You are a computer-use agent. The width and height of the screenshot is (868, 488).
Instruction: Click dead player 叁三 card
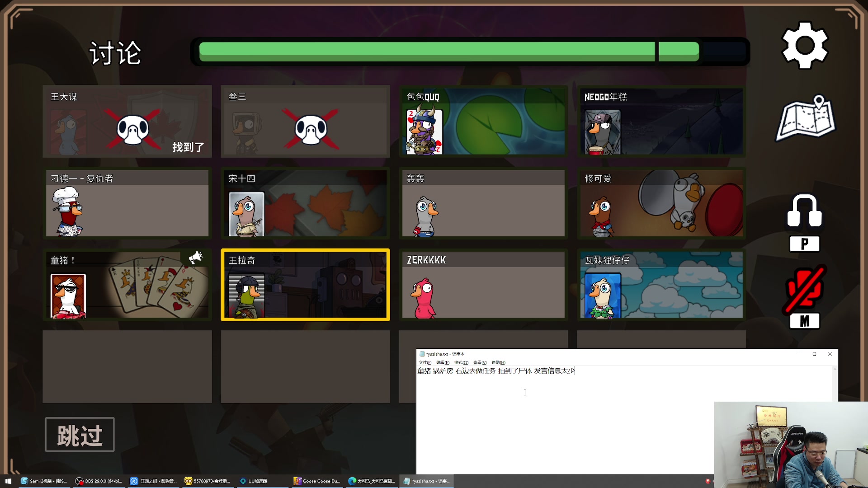point(305,121)
